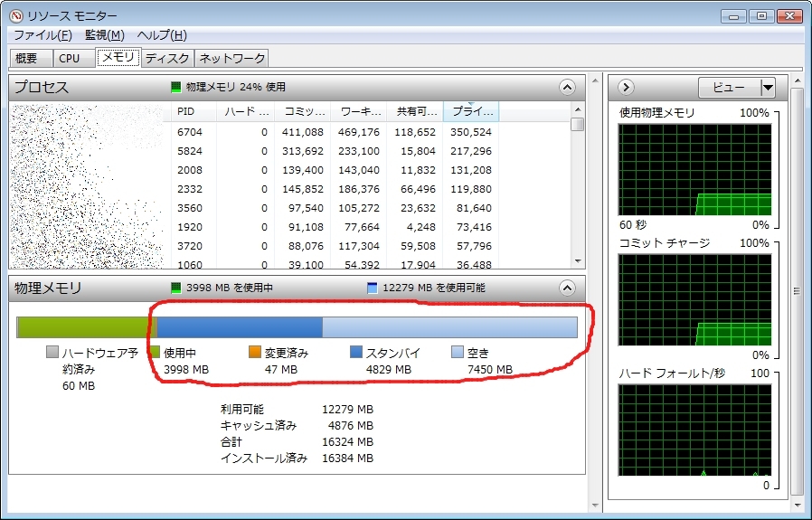Screen dimensions: 812x520
Task: Switch to the ネットワーク tab
Action: pyautogui.click(x=231, y=58)
